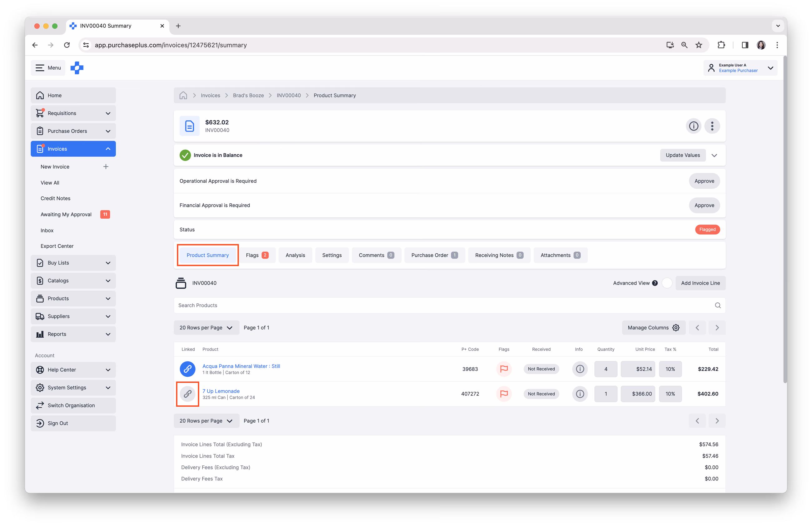Click the linked chain icon for Acqua Panna

point(188,369)
